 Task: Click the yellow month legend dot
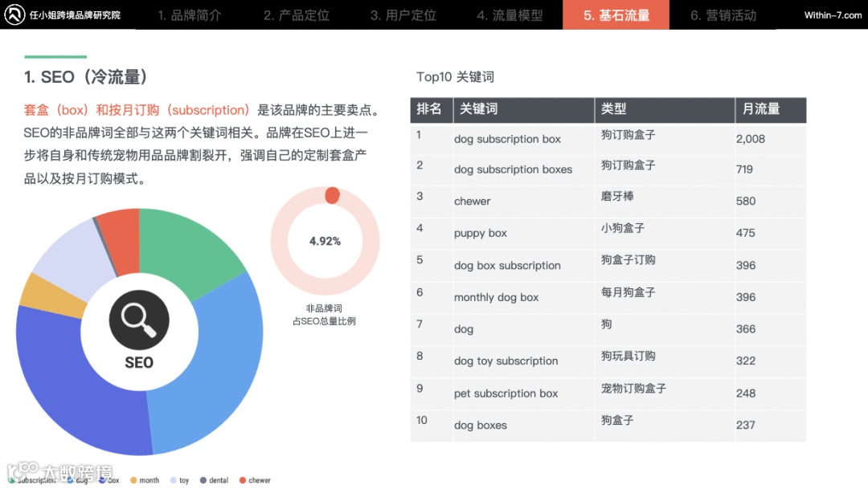pyautogui.click(x=133, y=480)
